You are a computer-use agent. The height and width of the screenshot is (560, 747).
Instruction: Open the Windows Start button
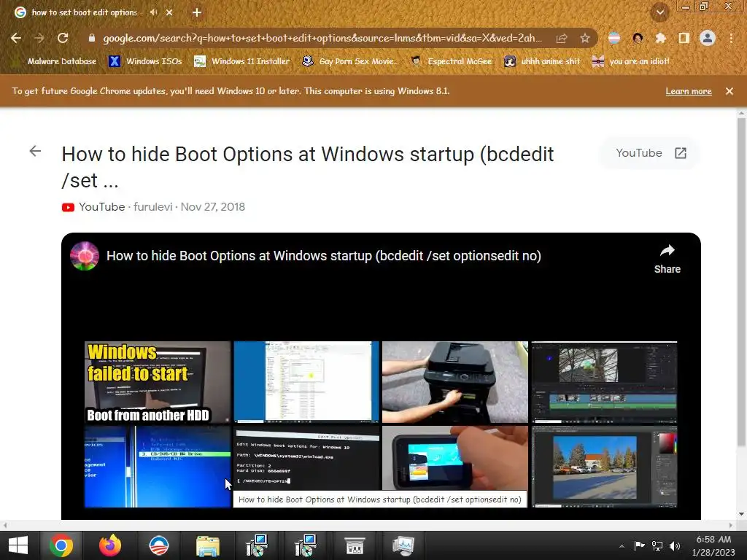(18, 545)
